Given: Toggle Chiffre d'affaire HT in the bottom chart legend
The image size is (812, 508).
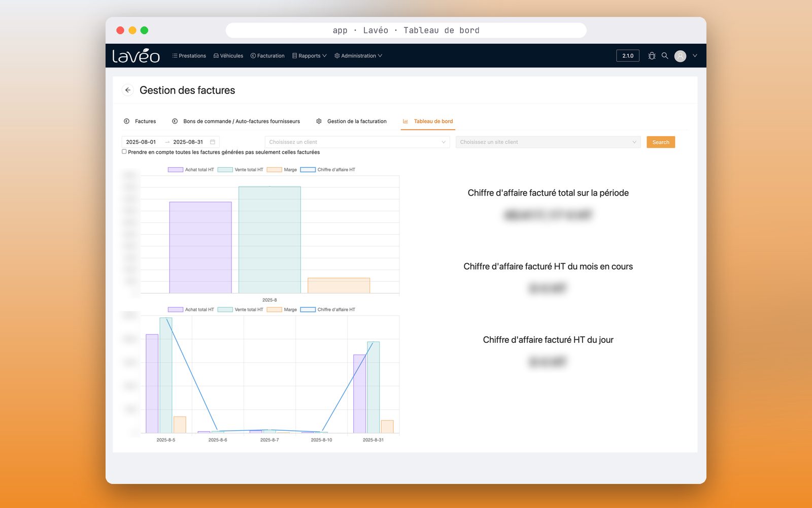Looking at the screenshot, I should (328, 309).
